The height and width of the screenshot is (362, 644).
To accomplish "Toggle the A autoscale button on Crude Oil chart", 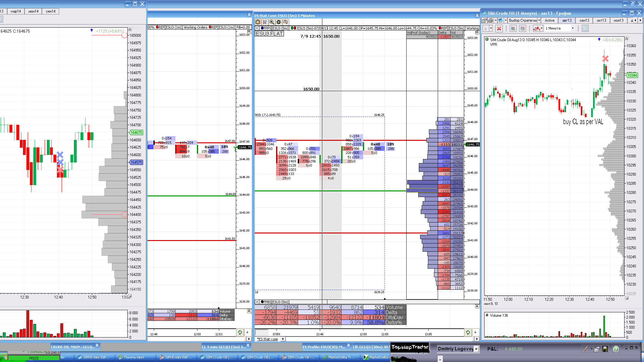I will pos(627,39).
